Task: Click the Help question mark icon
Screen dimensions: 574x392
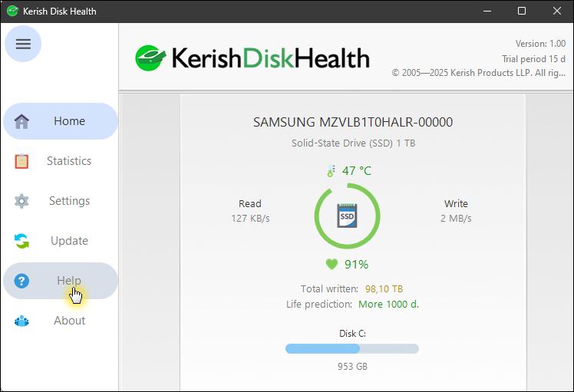Action: point(21,281)
